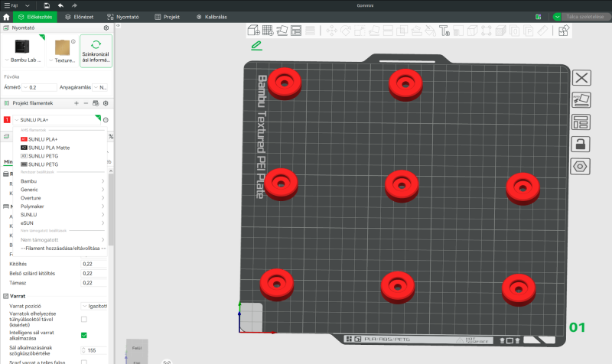Toggle the Varratok elhelyezése túlnyúlásoktól távol checkbox

[x=84, y=319]
